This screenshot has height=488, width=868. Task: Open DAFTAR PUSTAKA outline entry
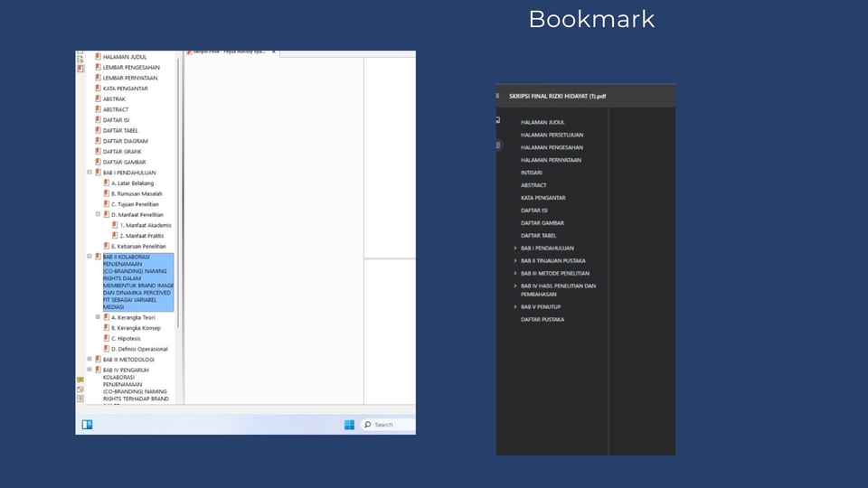click(542, 319)
